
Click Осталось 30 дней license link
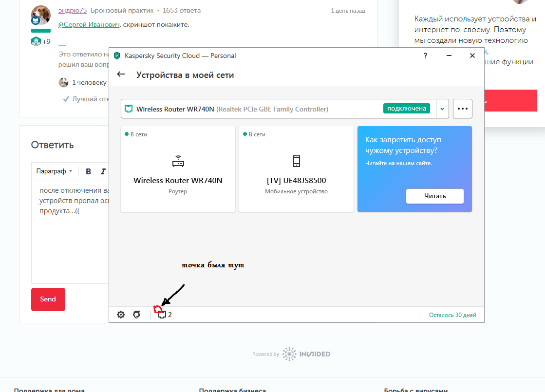tap(452, 315)
